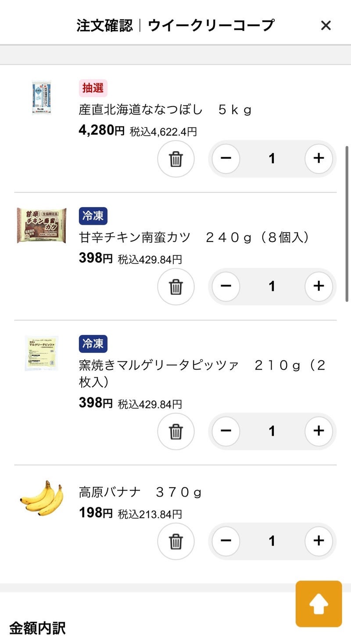Add one more 甘辛チキン南蛮カツ
The image size is (351, 644).
tap(319, 287)
